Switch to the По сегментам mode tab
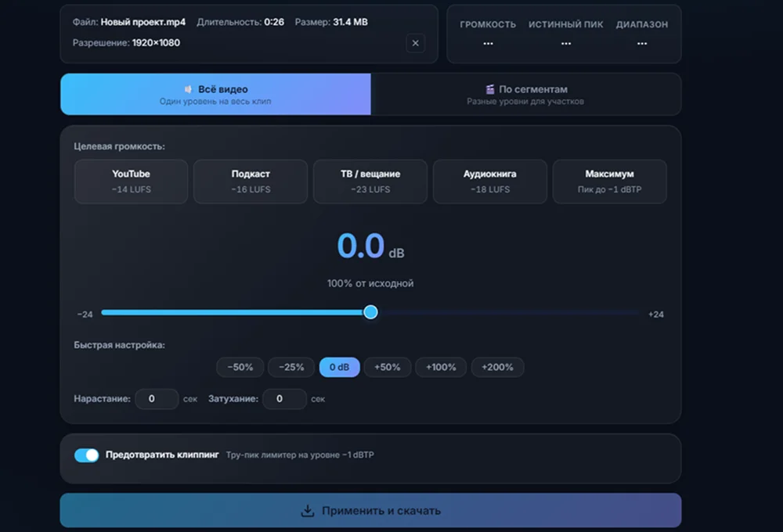Viewport: 783px width, 532px height. pos(526,95)
